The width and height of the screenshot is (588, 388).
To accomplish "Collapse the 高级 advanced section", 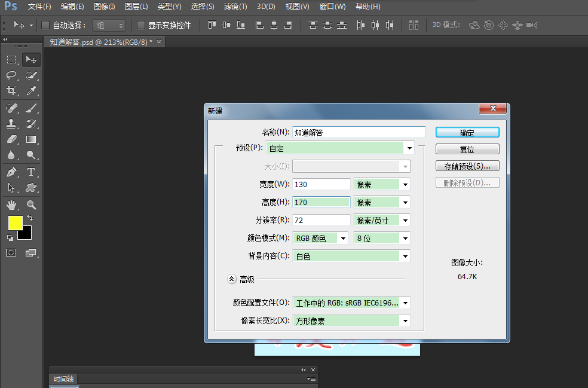I will 232,279.
